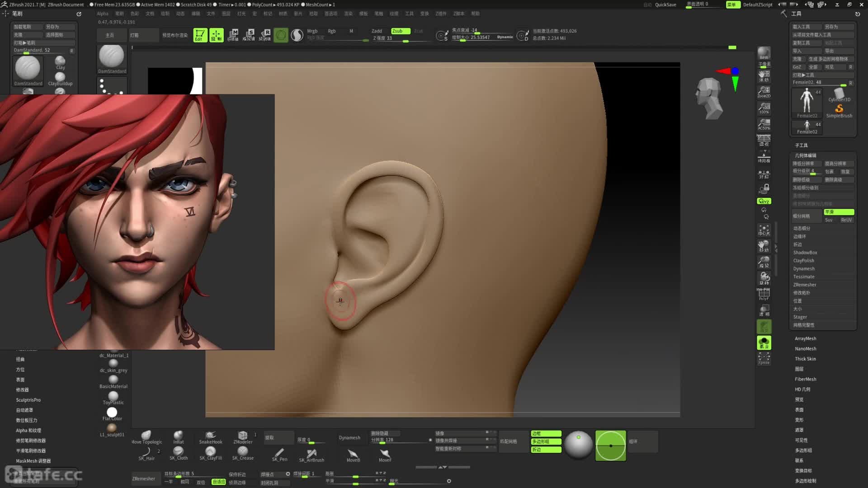Select the Clay brush icon

point(60,62)
